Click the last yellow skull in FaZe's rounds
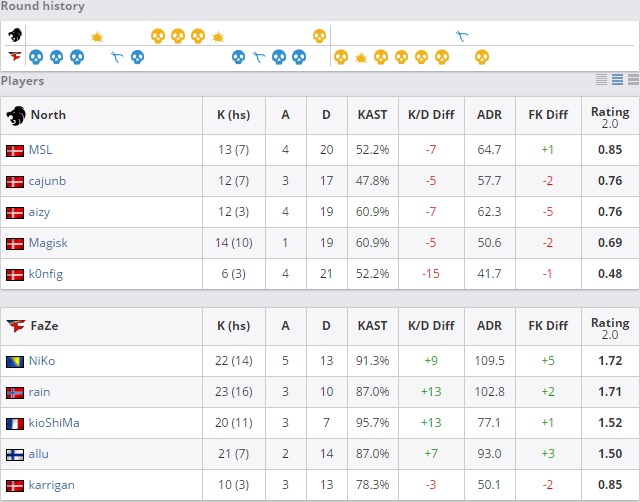This screenshot has height=502, width=640. click(482, 57)
